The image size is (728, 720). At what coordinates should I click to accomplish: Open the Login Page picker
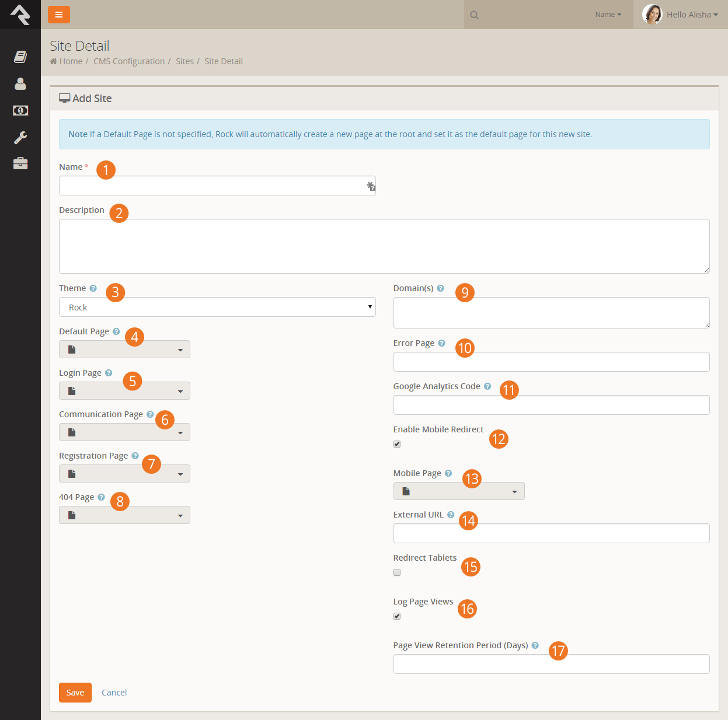(124, 391)
